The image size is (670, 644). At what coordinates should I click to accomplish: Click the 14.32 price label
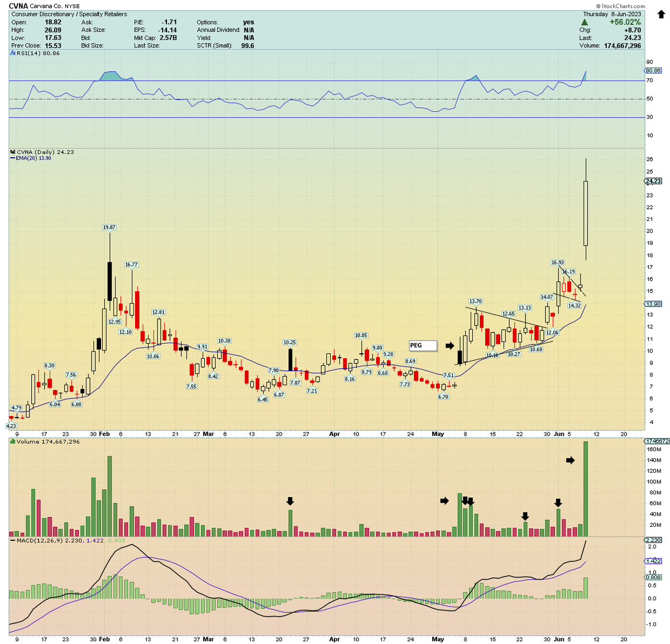pos(574,306)
